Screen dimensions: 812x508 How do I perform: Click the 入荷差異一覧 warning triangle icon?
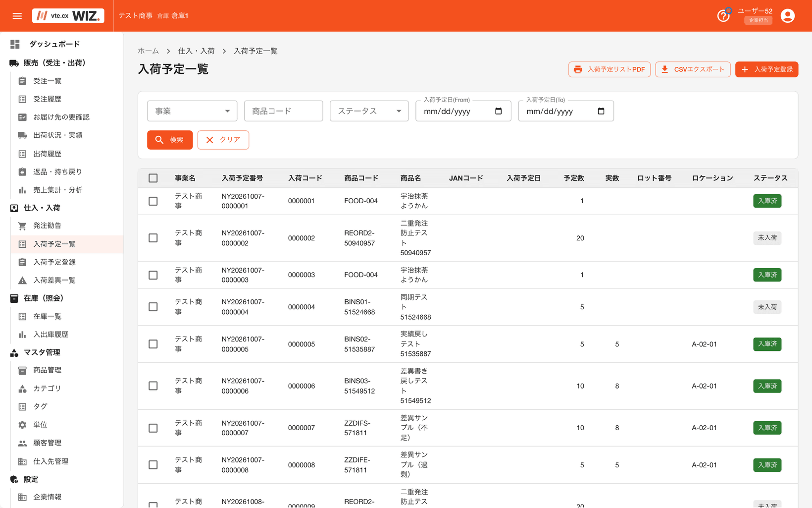tap(22, 281)
